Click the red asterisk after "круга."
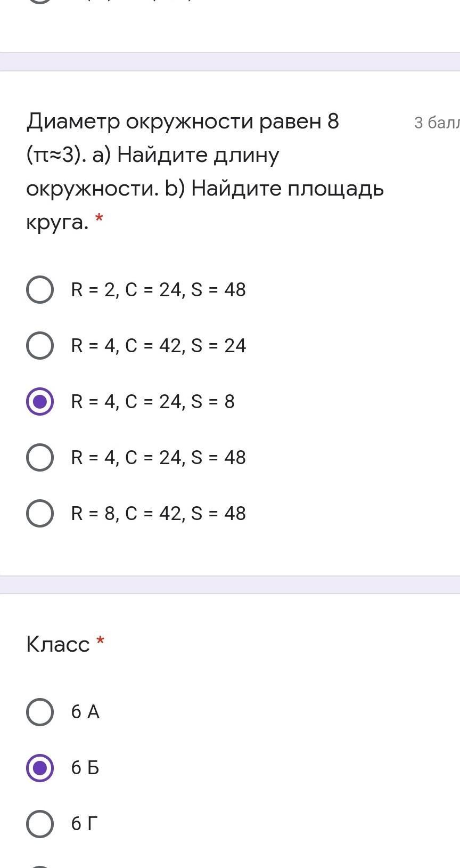This screenshot has height=868, width=460. (x=98, y=218)
